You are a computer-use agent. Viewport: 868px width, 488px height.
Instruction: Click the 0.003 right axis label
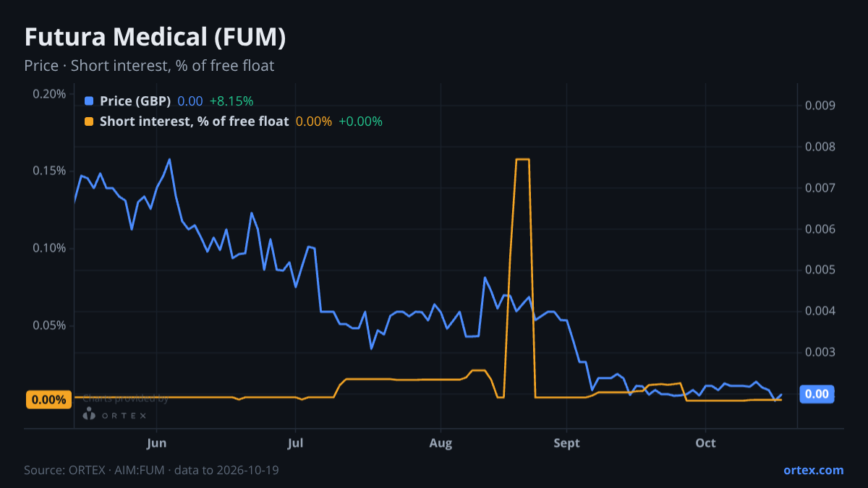[x=820, y=352]
